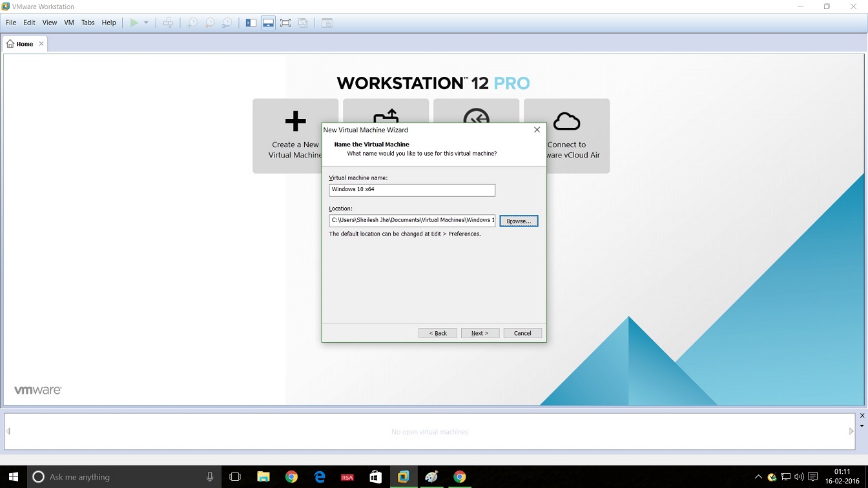The image size is (868, 488).
Task: Click the Virtual machine name field
Action: [412, 190]
